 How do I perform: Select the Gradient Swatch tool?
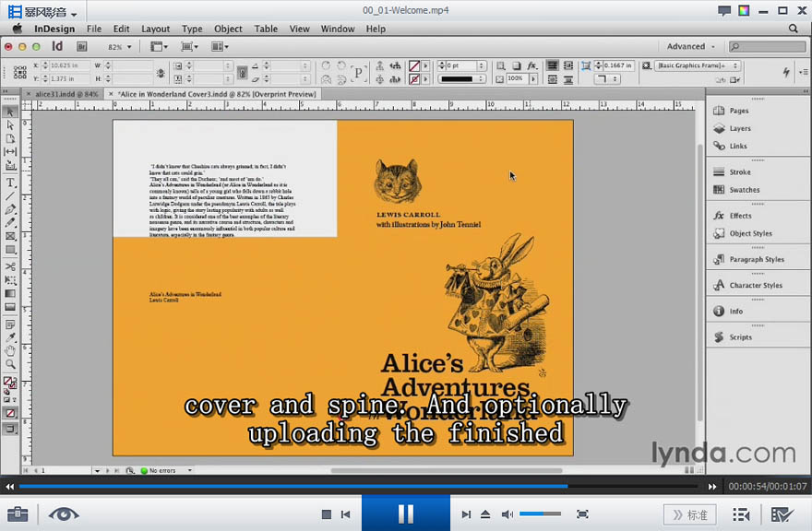[x=10, y=293]
